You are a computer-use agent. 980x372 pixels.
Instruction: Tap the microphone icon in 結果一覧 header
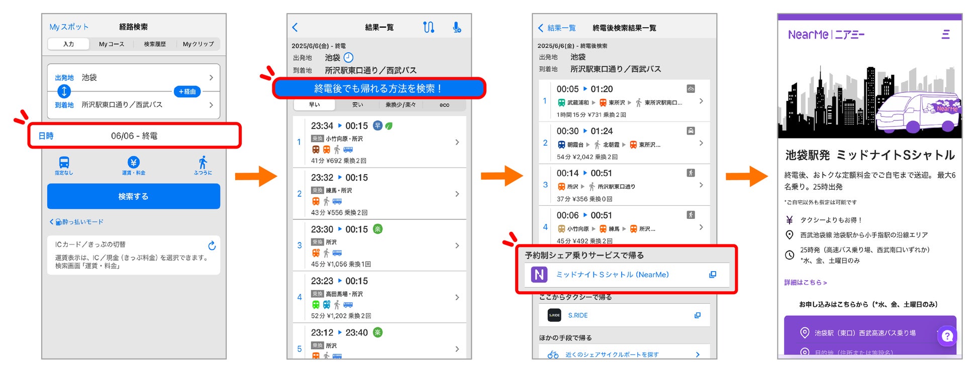(x=456, y=27)
